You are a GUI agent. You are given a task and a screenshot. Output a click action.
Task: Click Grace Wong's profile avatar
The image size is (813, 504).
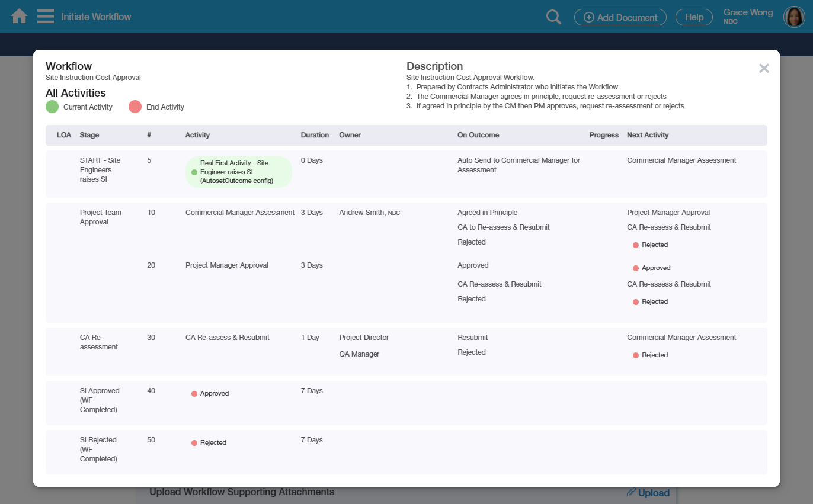794,17
